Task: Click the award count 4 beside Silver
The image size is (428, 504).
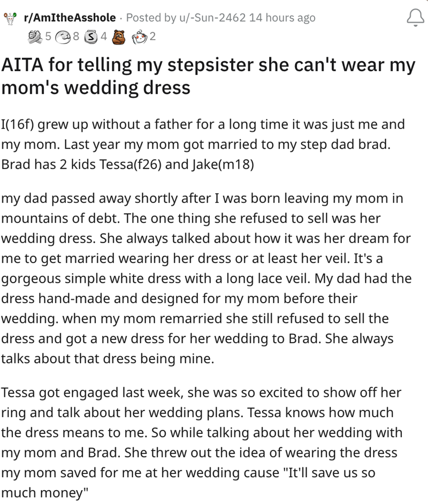Action: [104, 37]
